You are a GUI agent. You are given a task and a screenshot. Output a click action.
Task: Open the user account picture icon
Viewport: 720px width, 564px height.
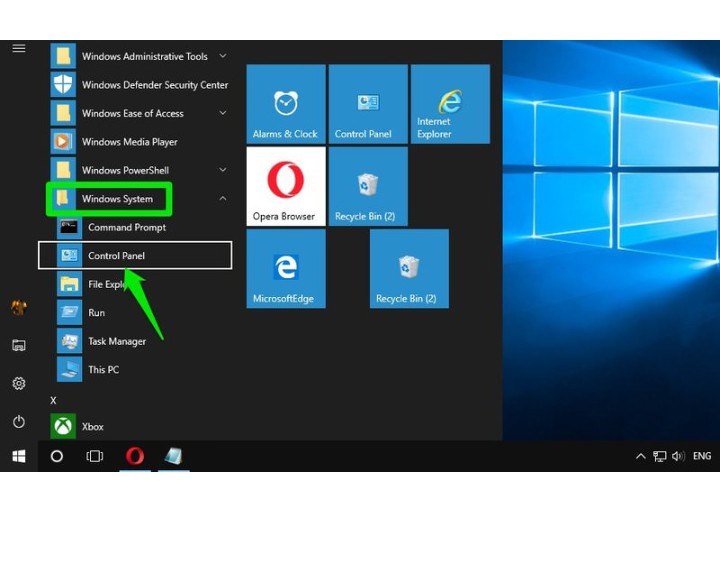(19, 307)
